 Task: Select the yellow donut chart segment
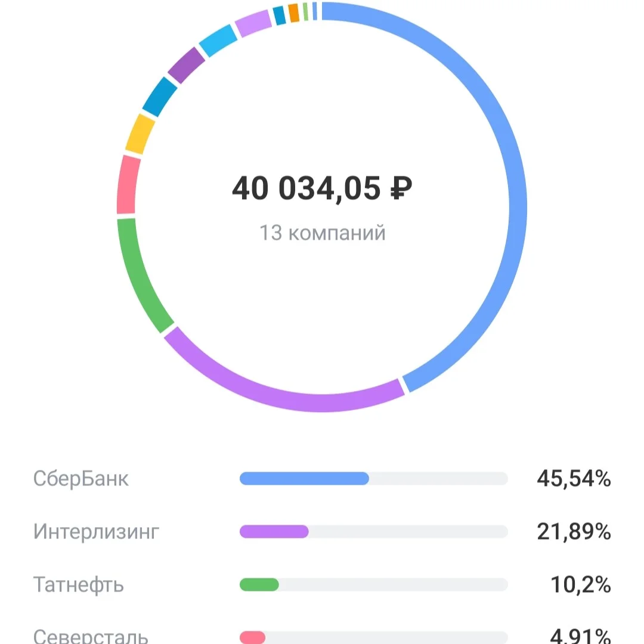coord(140,134)
